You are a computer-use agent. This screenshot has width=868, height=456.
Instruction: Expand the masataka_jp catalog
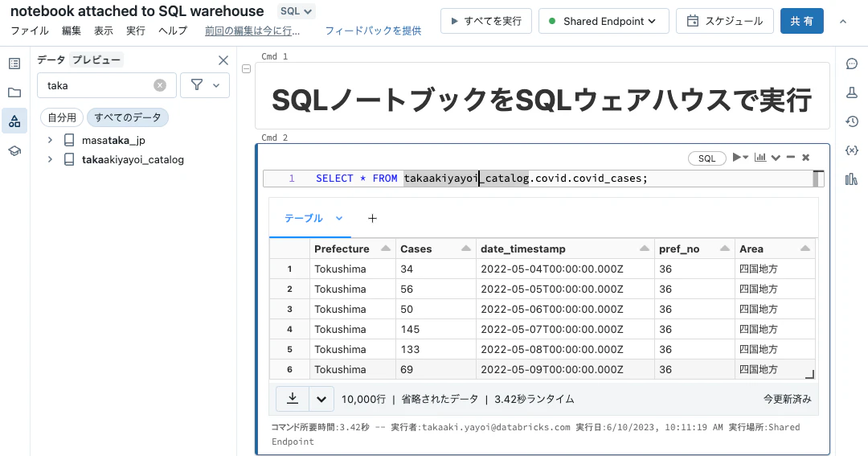click(x=50, y=140)
